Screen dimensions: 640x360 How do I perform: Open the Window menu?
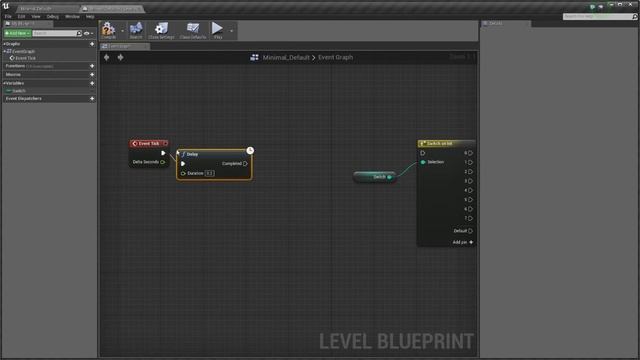click(72, 16)
